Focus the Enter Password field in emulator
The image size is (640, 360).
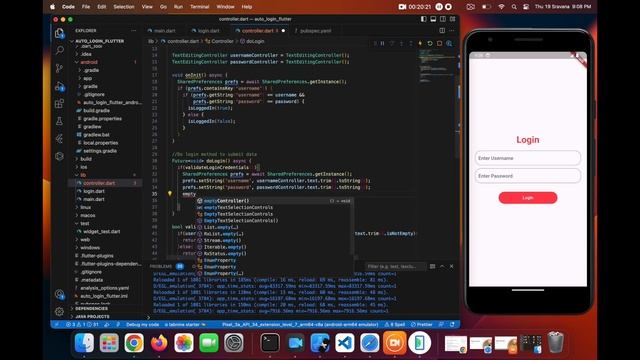point(528,176)
